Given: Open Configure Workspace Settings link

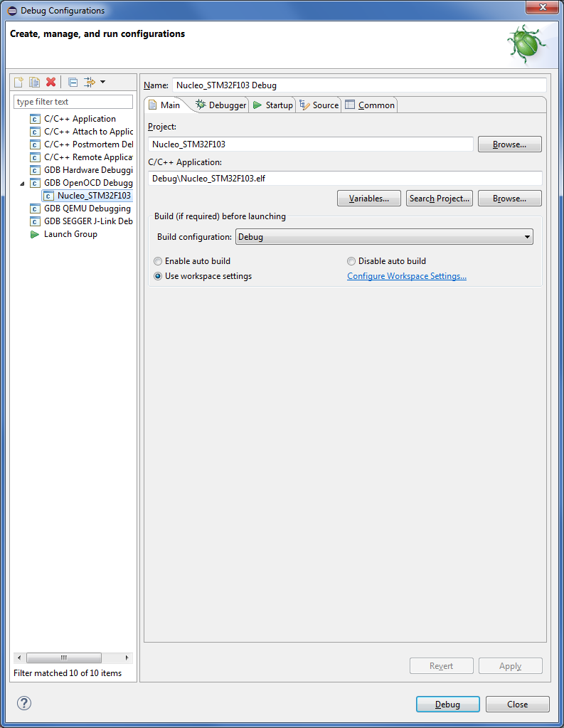Looking at the screenshot, I should click(x=407, y=276).
